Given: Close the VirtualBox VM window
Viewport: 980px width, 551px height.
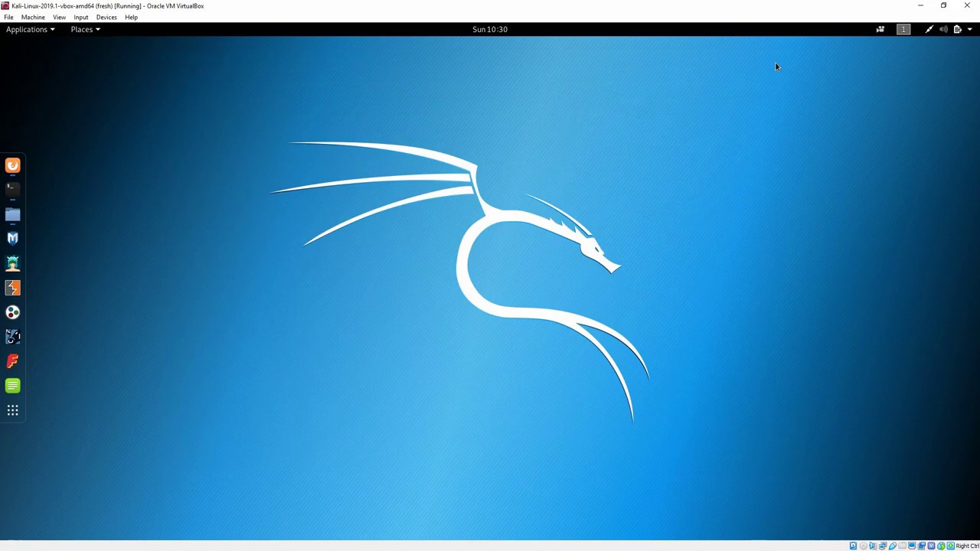Looking at the screenshot, I should [967, 5].
